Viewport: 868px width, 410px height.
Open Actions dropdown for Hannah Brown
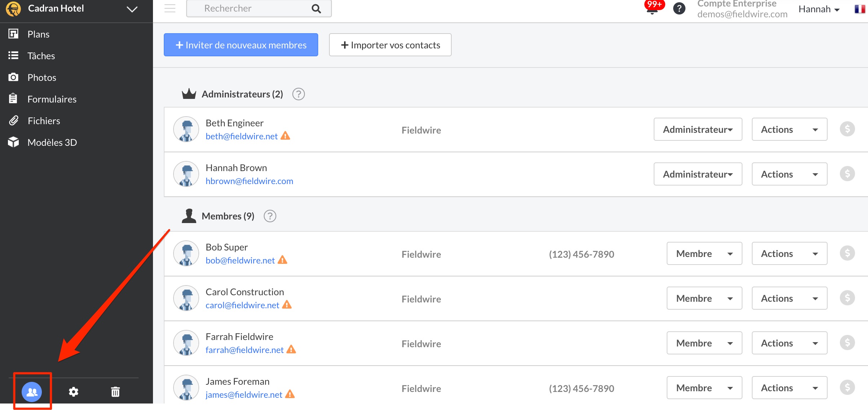[789, 174]
